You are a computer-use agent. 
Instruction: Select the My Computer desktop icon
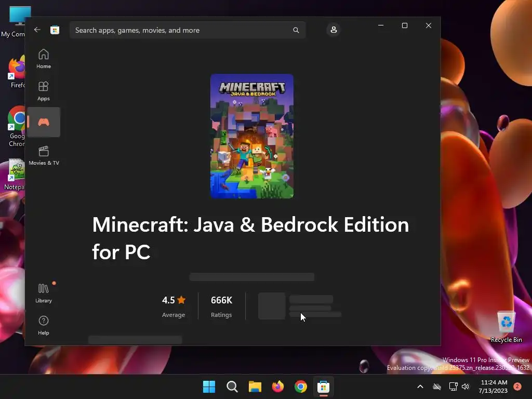click(x=13, y=22)
